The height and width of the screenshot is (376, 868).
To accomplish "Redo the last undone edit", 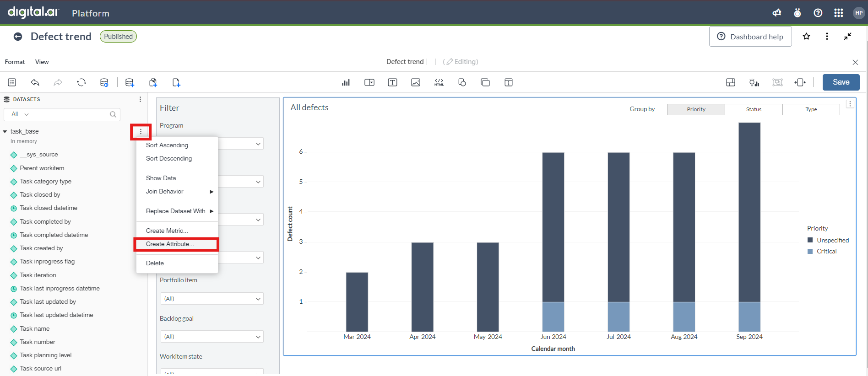I will pos(58,82).
